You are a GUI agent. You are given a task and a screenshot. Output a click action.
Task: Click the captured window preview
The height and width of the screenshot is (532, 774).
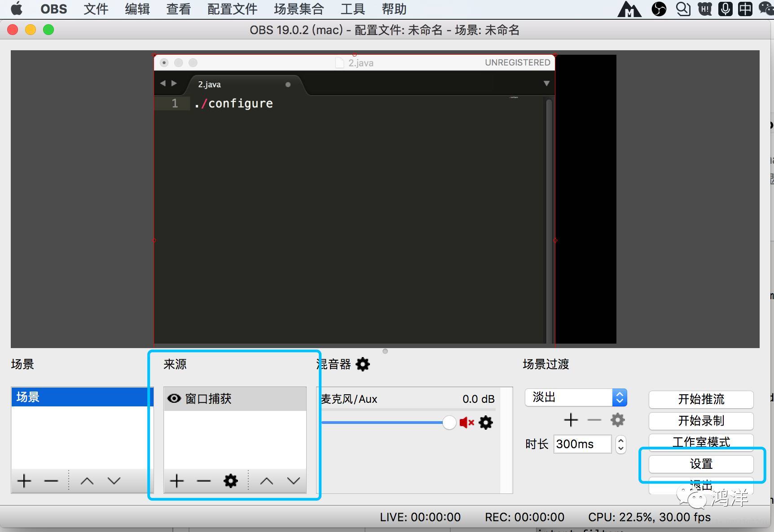point(355,199)
